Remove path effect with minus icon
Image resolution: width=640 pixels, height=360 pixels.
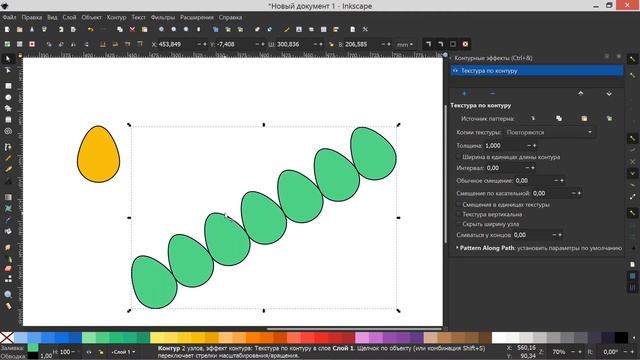pyautogui.click(x=492, y=93)
